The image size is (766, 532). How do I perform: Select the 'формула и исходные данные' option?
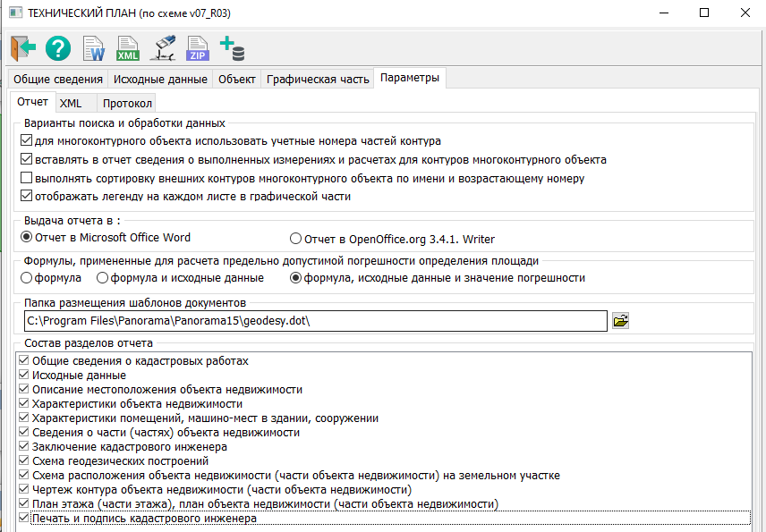(x=115, y=278)
